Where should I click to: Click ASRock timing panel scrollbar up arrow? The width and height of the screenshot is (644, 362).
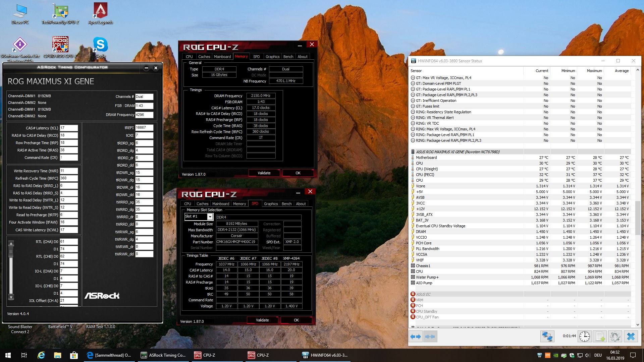pos(11,243)
